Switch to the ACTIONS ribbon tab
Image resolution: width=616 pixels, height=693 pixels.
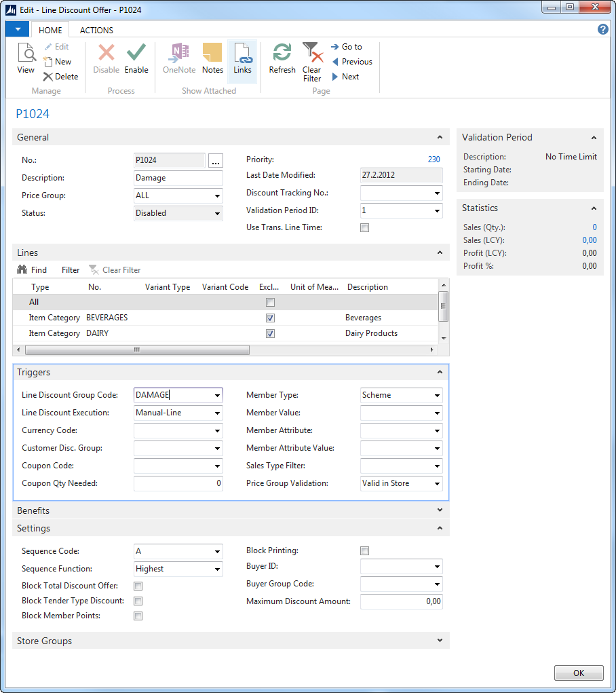tap(96, 30)
